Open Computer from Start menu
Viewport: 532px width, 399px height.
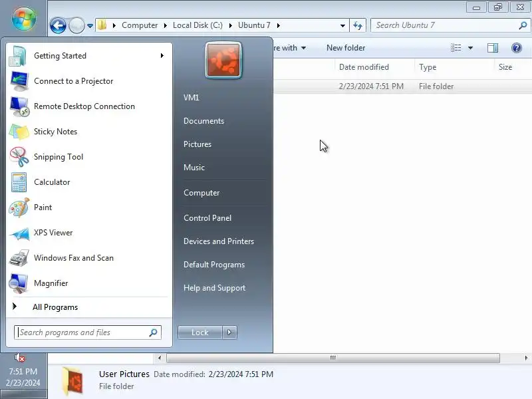coord(201,193)
